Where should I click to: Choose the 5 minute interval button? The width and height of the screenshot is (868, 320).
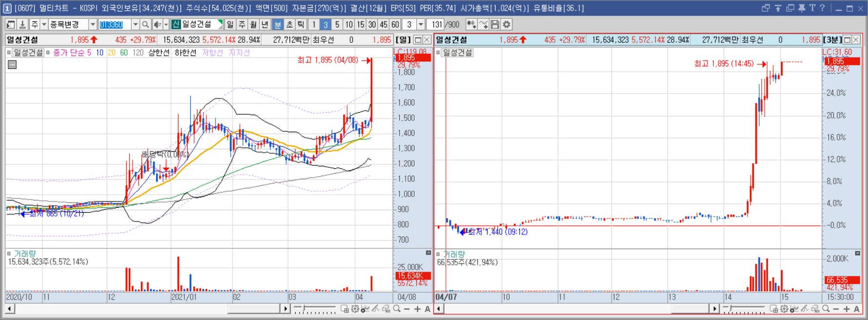(x=337, y=24)
